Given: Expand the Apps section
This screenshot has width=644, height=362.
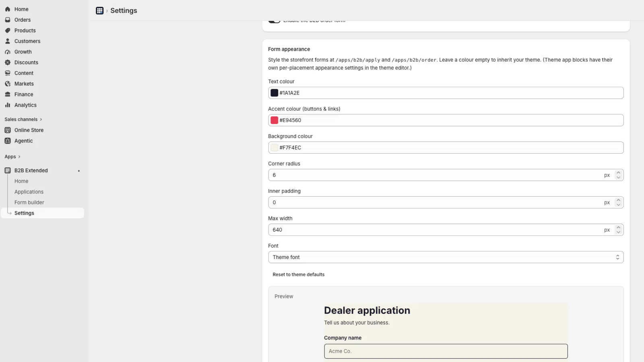Looking at the screenshot, I should point(12,157).
